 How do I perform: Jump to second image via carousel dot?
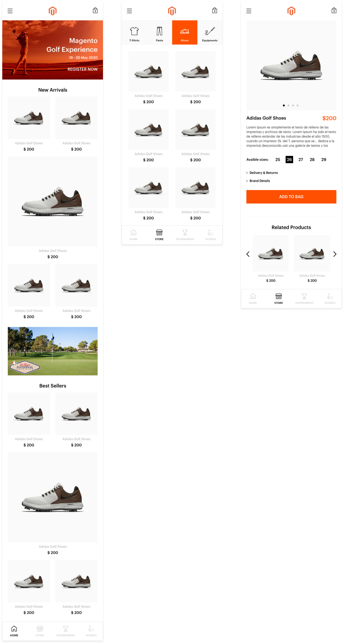pos(288,105)
